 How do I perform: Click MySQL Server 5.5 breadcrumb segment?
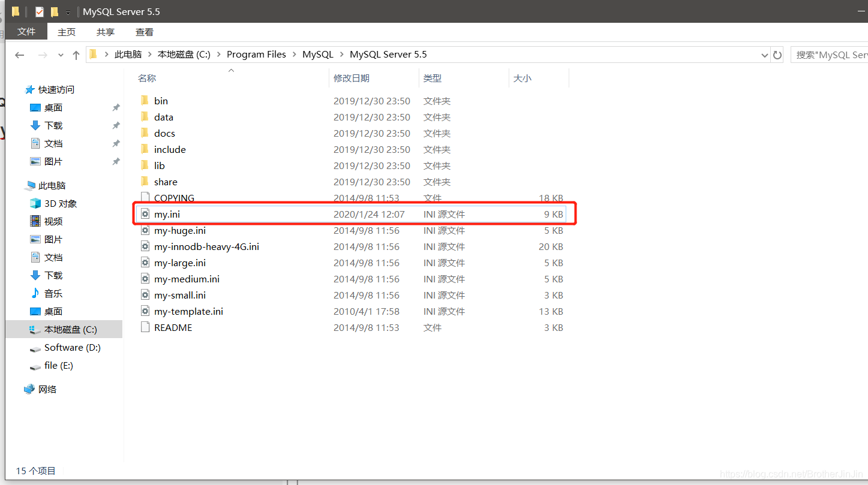point(388,55)
